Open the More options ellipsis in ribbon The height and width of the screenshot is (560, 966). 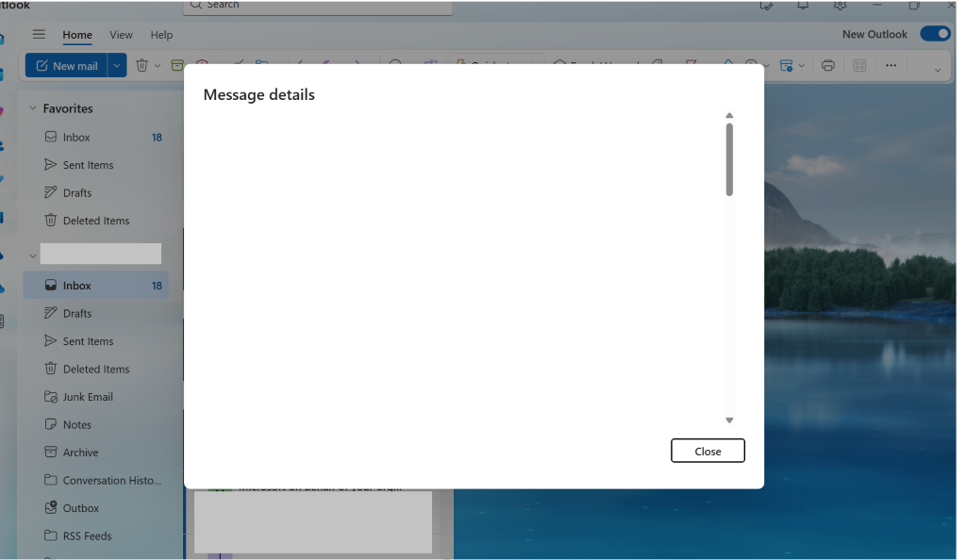click(891, 65)
